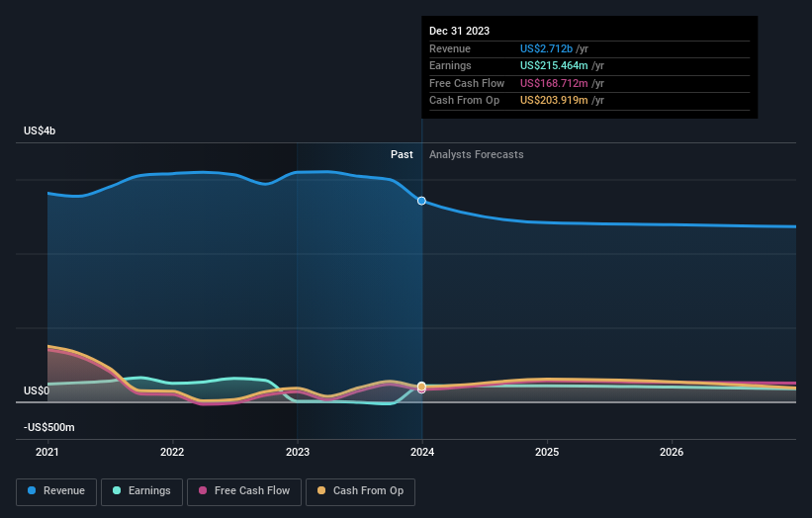812x518 pixels.
Task: Click the 2026 x-axis label
Action: point(672,452)
